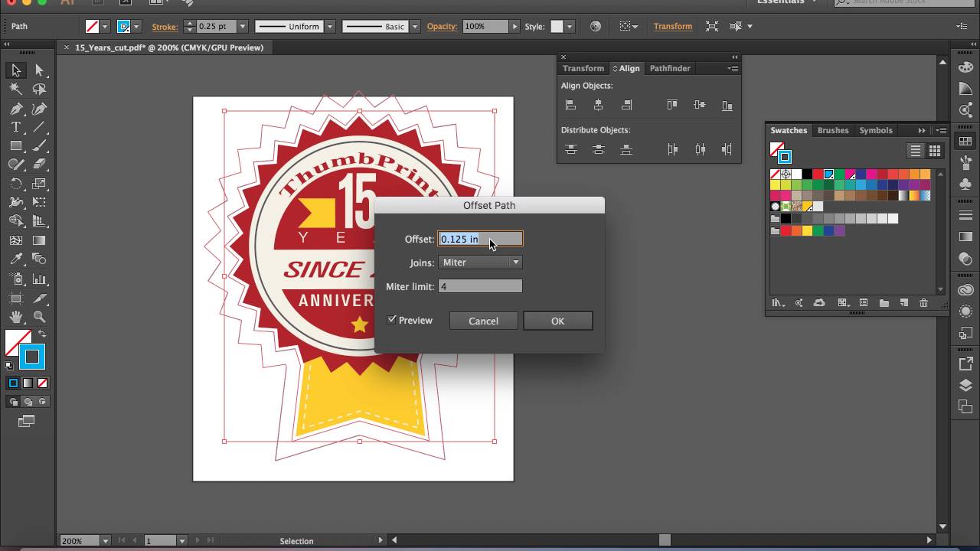The image size is (980, 551).
Task: Set the color mode to None
Action: (42, 383)
